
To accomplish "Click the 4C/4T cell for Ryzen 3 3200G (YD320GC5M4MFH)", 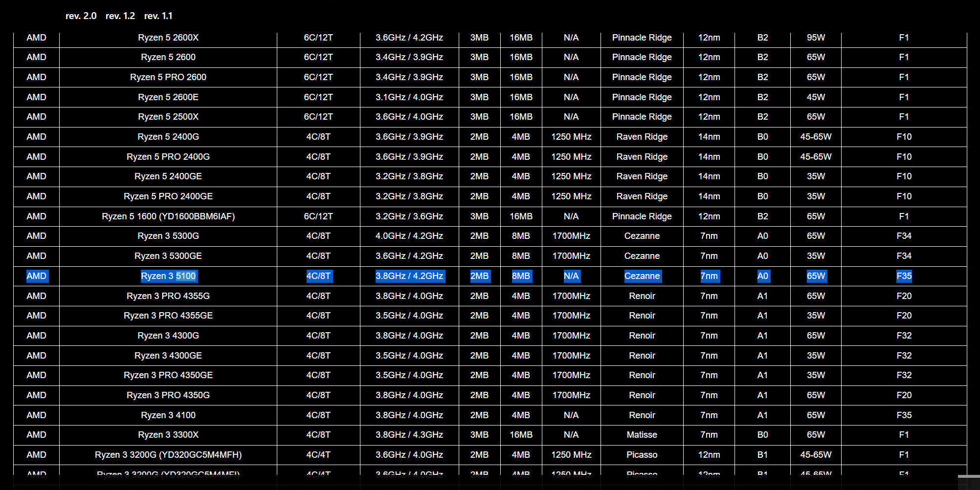I will pos(318,455).
